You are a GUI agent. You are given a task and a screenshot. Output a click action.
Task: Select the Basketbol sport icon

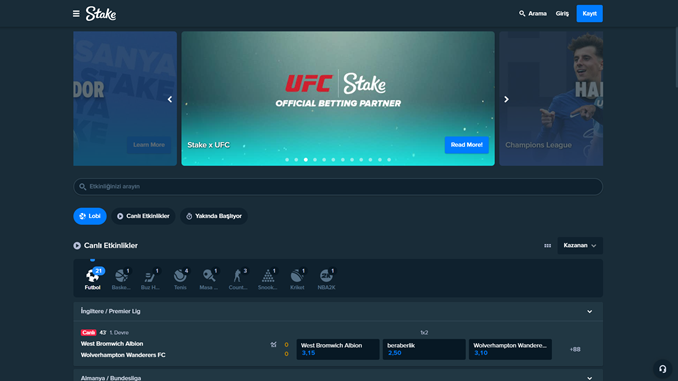[x=122, y=279]
